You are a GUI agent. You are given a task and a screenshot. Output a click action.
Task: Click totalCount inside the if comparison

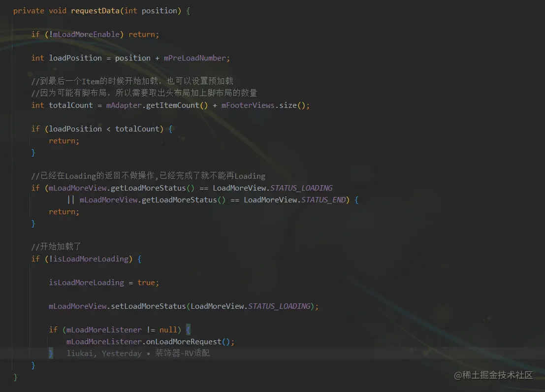coord(137,129)
